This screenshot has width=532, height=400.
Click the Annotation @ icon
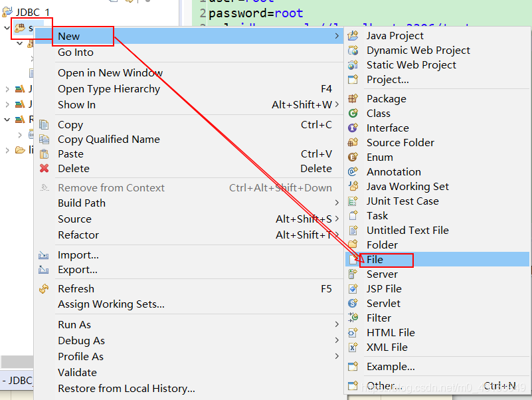(353, 171)
